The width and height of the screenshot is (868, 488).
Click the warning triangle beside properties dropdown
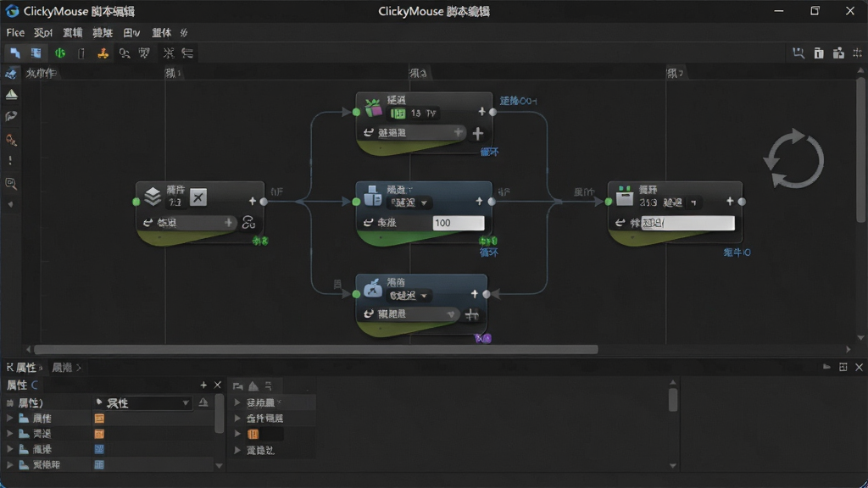[x=203, y=402]
